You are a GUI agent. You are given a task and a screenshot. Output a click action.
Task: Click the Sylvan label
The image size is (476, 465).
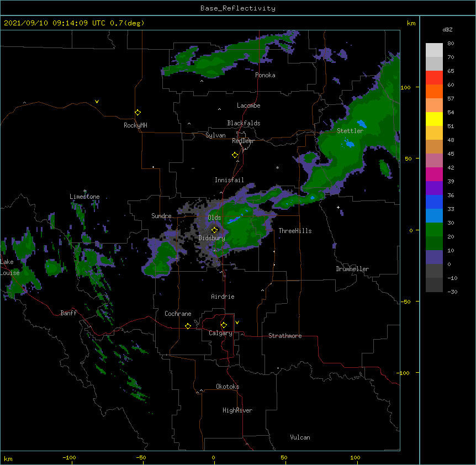[215, 135]
